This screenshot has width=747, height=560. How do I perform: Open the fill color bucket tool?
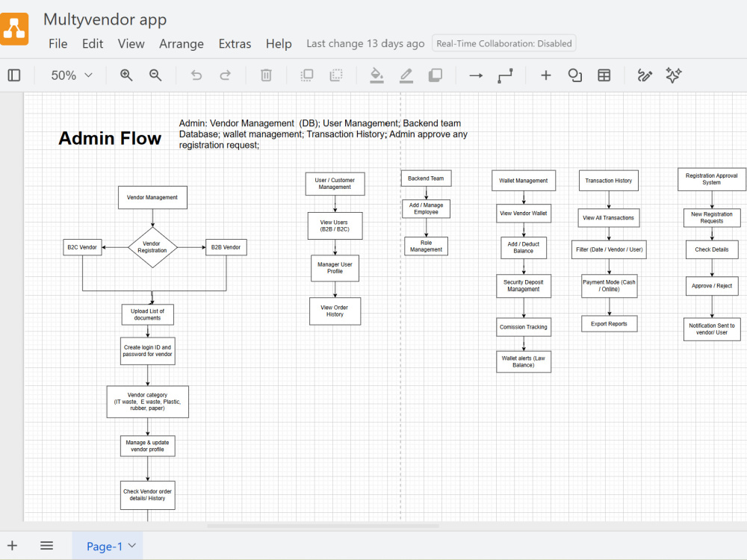point(376,75)
